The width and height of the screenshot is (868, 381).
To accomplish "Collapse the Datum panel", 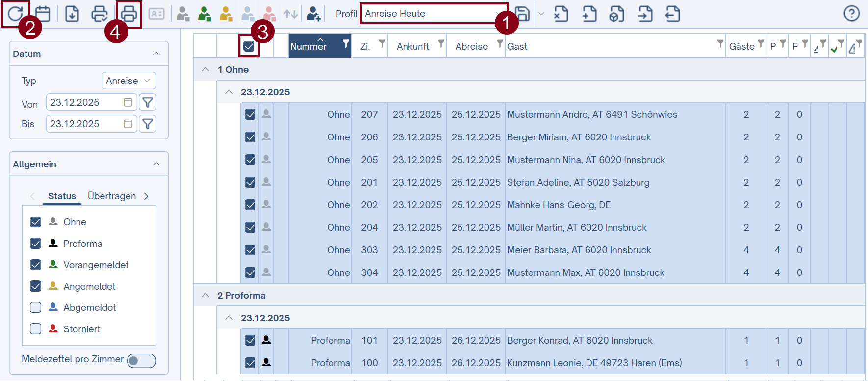I will click(156, 54).
